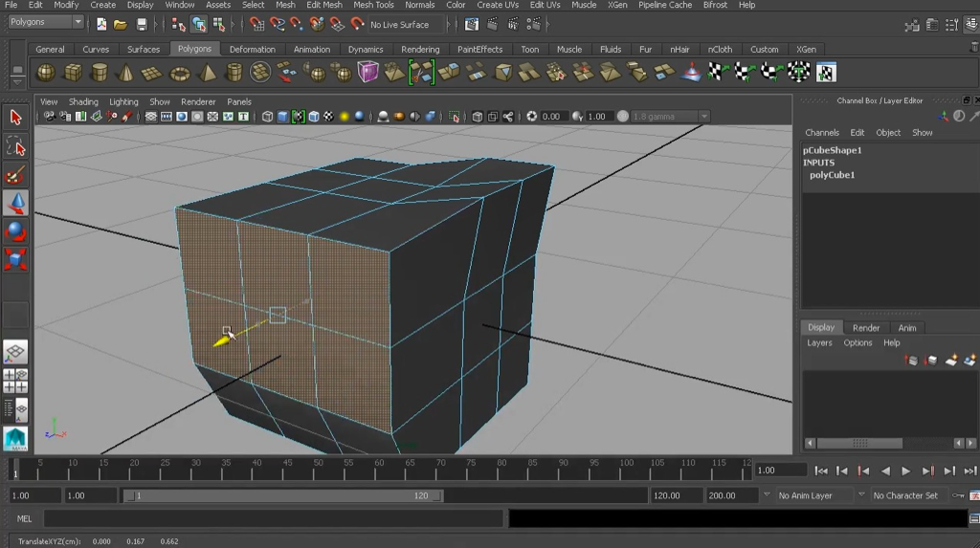The image size is (980, 548).
Task: Expand the 1.8 gamma dropdown
Action: pos(704,117)
